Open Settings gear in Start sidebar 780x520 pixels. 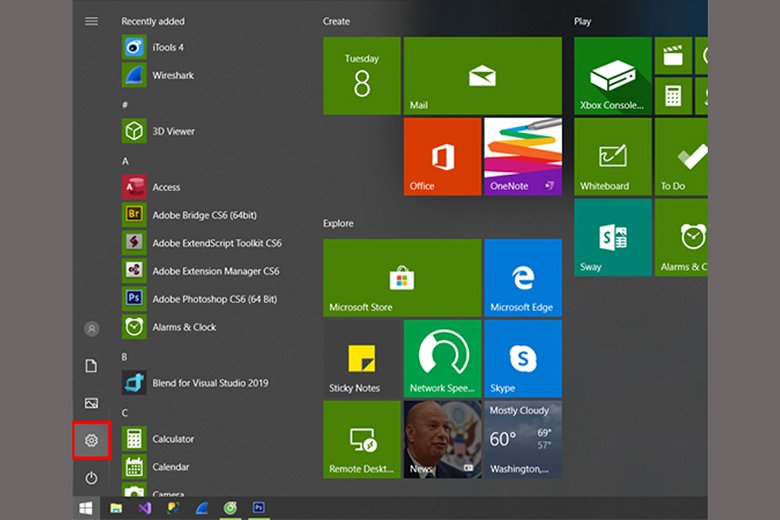pos(91,440)
